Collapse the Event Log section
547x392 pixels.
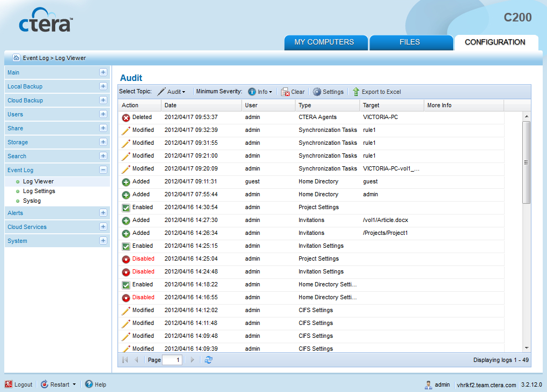[103, 170]
